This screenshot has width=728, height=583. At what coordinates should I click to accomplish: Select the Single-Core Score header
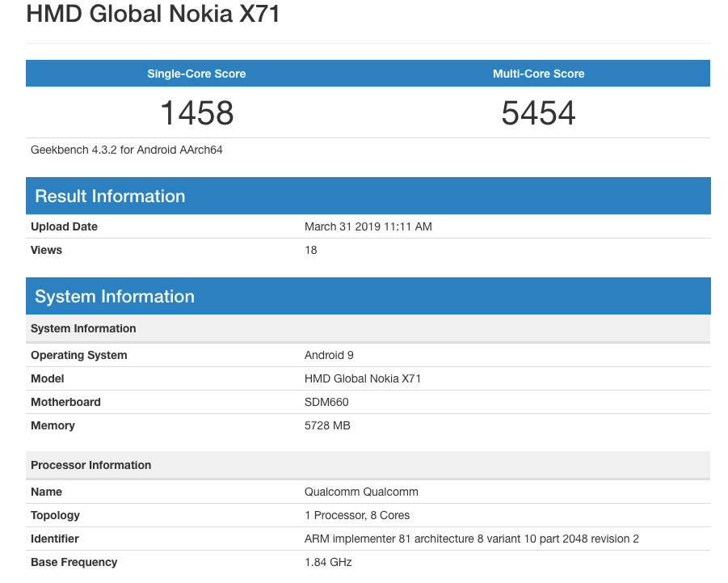tap(196, 74)
